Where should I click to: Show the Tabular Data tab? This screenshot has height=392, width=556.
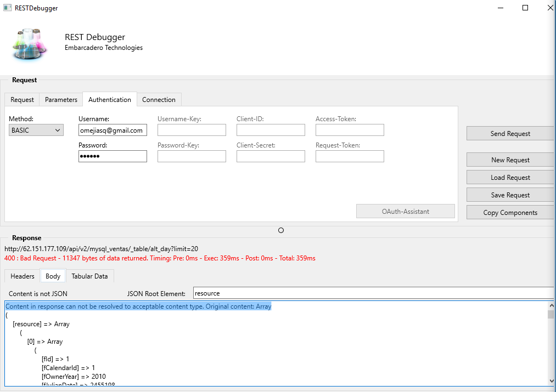coord(89,276)
